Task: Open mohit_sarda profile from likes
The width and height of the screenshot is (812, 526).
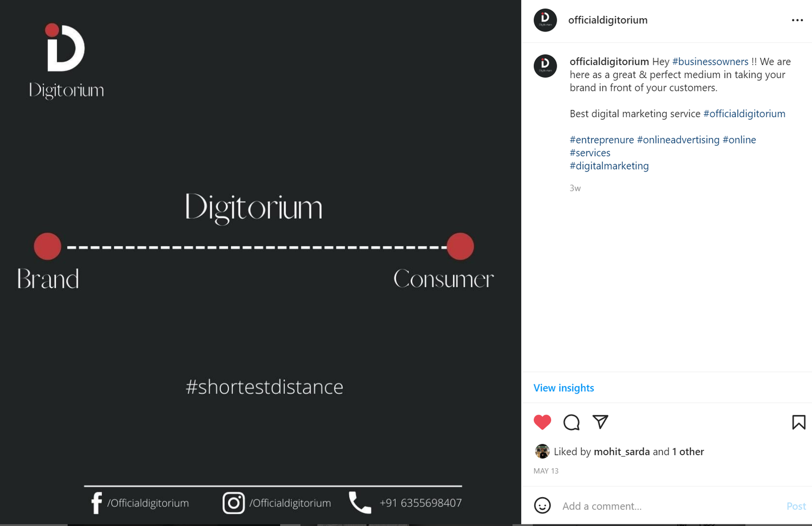Action: 622,451
